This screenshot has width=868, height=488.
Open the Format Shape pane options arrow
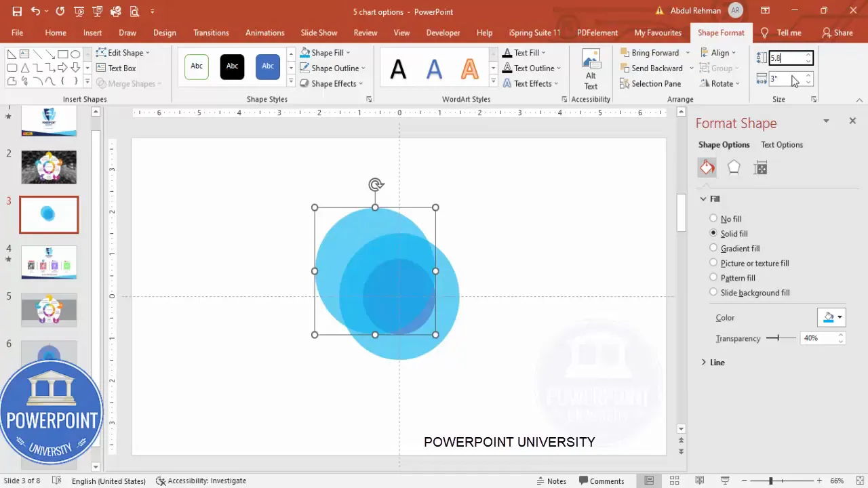(826, 121)
